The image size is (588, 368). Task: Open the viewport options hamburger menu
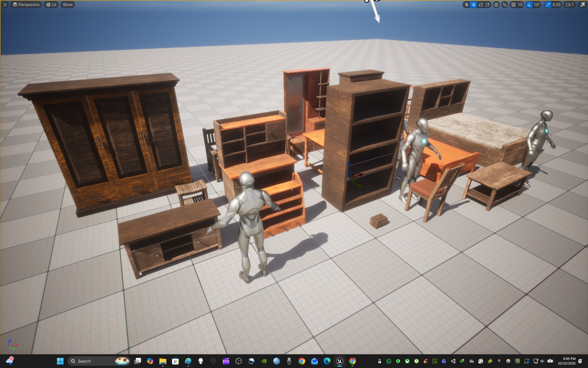point(5,5)
